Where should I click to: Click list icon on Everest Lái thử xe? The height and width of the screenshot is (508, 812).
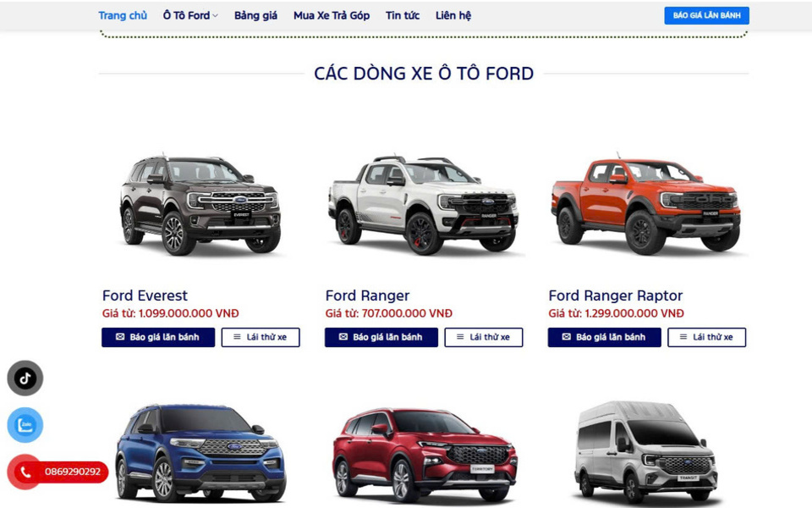coord(237,337)
